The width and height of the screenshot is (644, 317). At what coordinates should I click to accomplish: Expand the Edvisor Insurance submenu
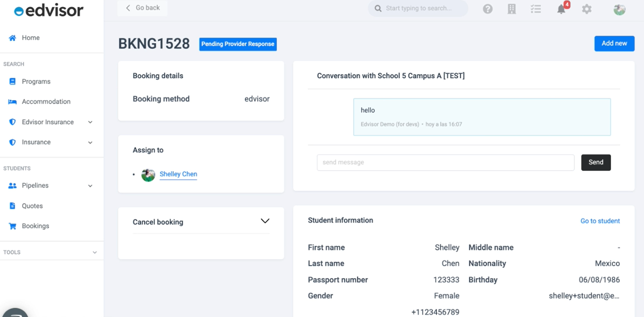click(x=90, y=122)
